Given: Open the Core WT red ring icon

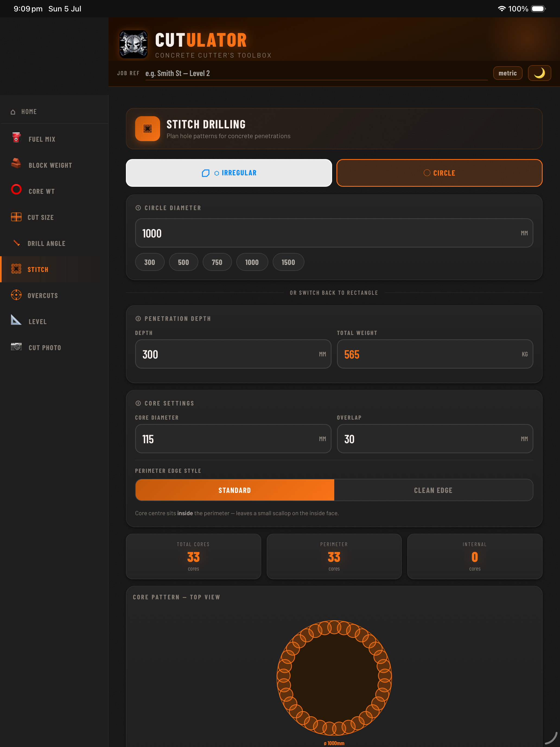Looking at the screenshot, I should coord(16,190).
